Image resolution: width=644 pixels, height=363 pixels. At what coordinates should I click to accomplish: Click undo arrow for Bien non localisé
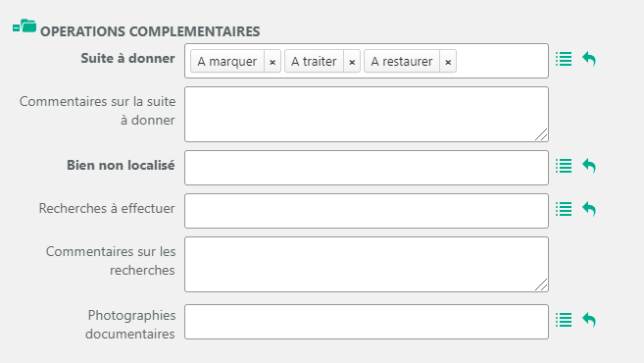point(589,166)
